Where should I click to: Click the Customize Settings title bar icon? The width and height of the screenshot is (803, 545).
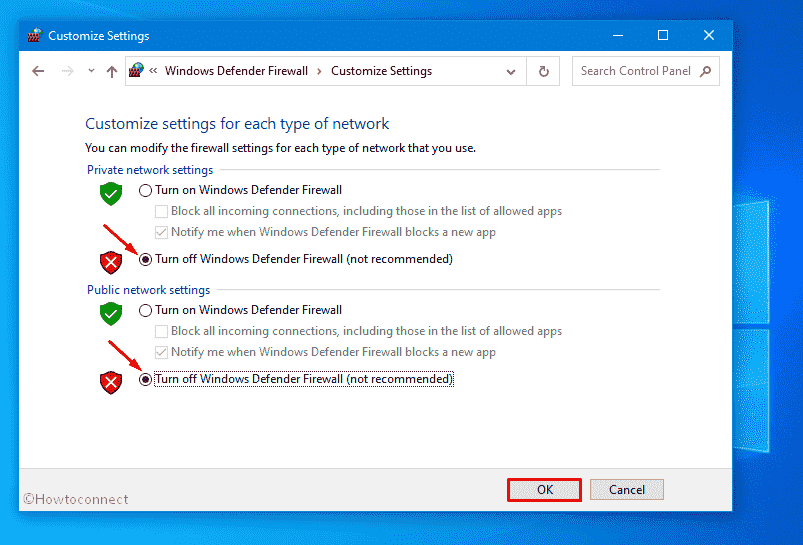[34, 35]
